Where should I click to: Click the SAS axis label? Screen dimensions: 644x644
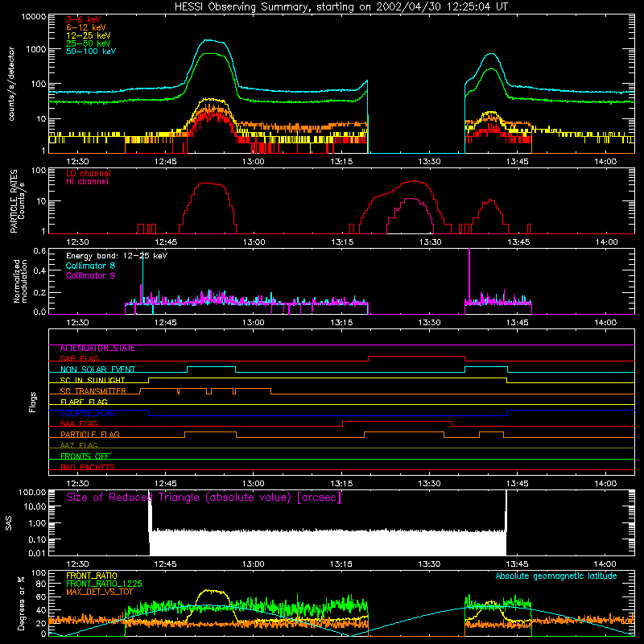[9, 523]
